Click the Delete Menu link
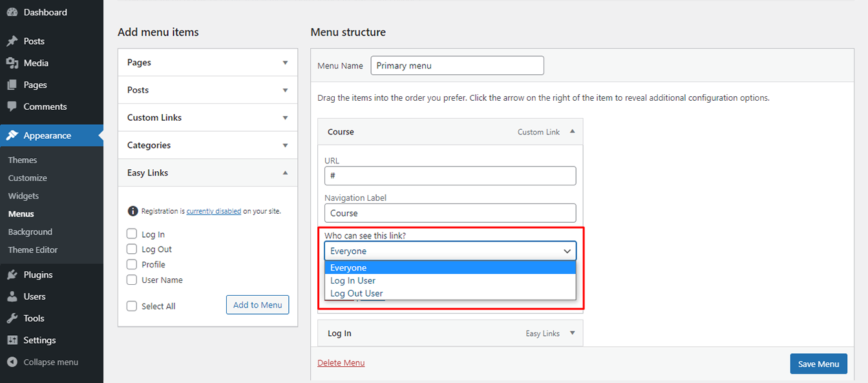Image resolution: width=868 pixels, height=383 pixels. pyautogui.click(x=341, y=363)
